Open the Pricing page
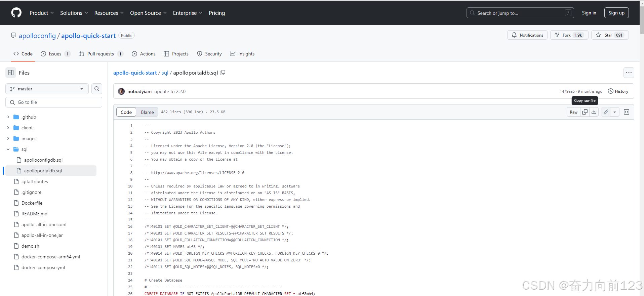Viewport: 644px width, 296px height. [x=217, y=13]
